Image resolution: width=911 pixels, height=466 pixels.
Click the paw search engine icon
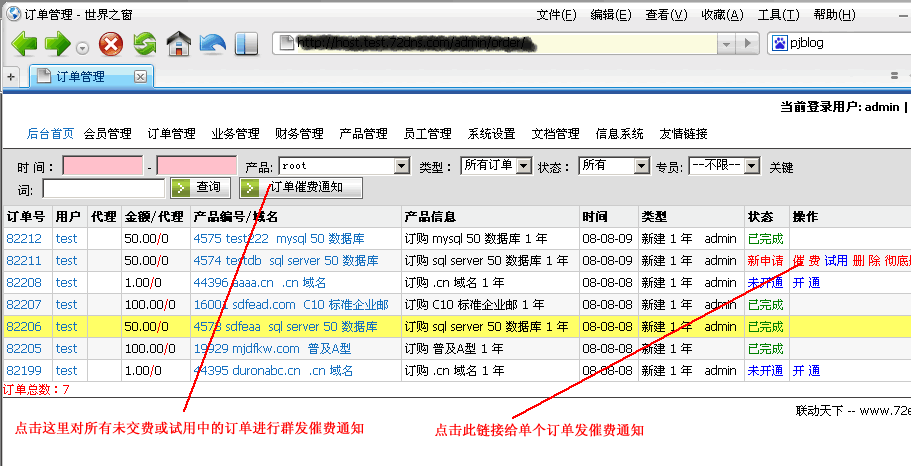[x=779, y=43]
